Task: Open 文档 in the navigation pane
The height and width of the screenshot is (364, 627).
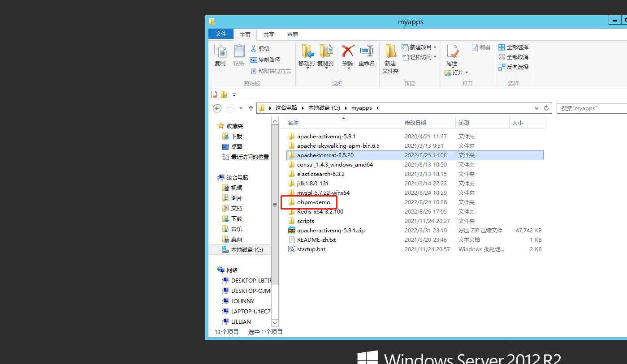Action: coord(232,208)
